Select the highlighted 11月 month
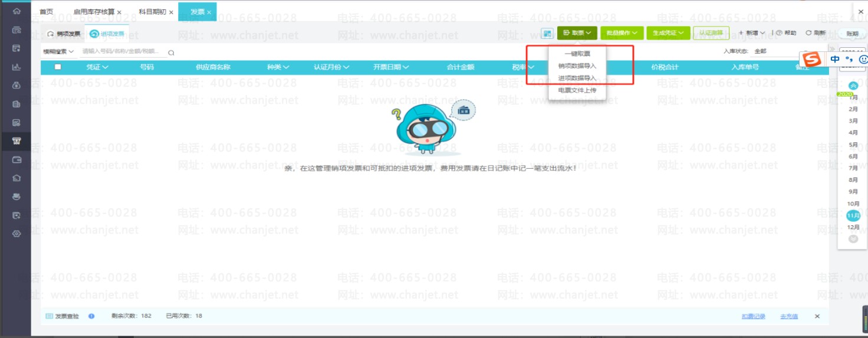This screenshot has height=338, width=868. pos(853,216)
